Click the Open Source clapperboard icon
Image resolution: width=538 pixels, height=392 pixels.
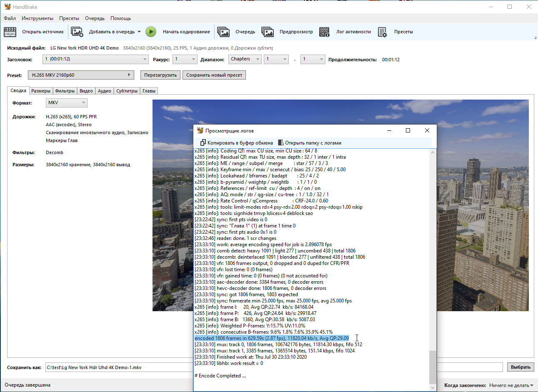[10, 32]
